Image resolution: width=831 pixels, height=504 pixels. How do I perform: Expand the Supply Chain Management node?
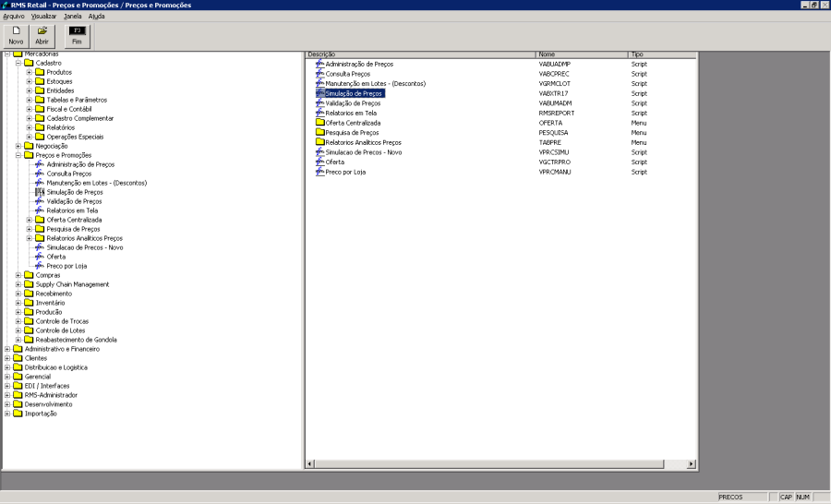18,284
